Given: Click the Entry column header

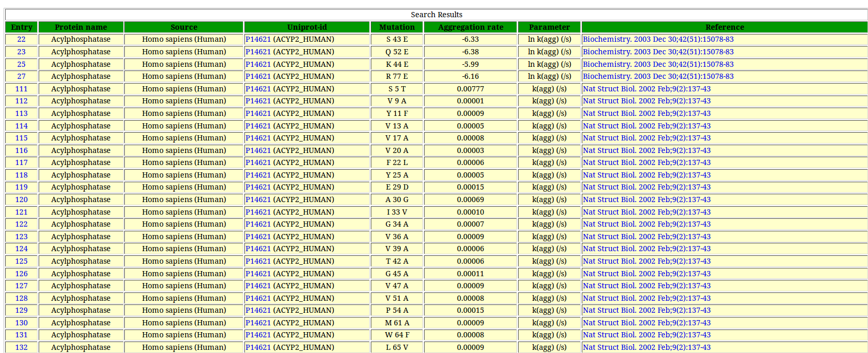Looking at the screenshot, I should pyautogui.click(x=21, y=27).
